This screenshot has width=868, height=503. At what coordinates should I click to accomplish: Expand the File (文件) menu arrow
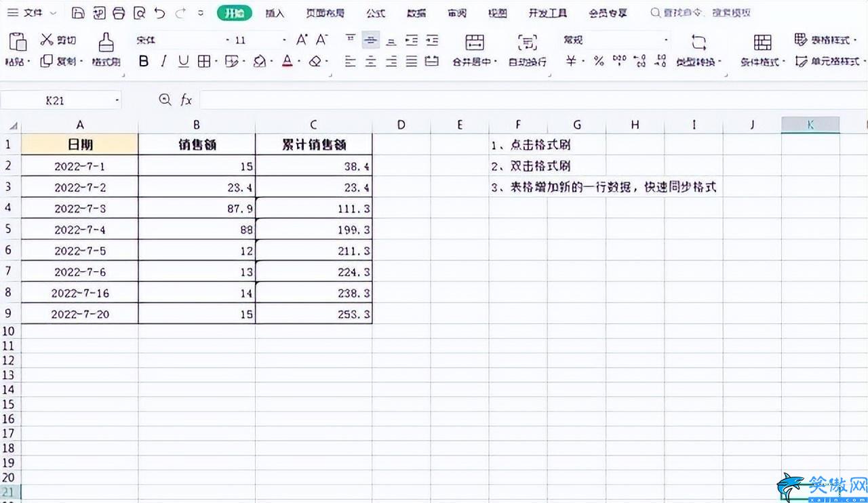click(53, 13)
